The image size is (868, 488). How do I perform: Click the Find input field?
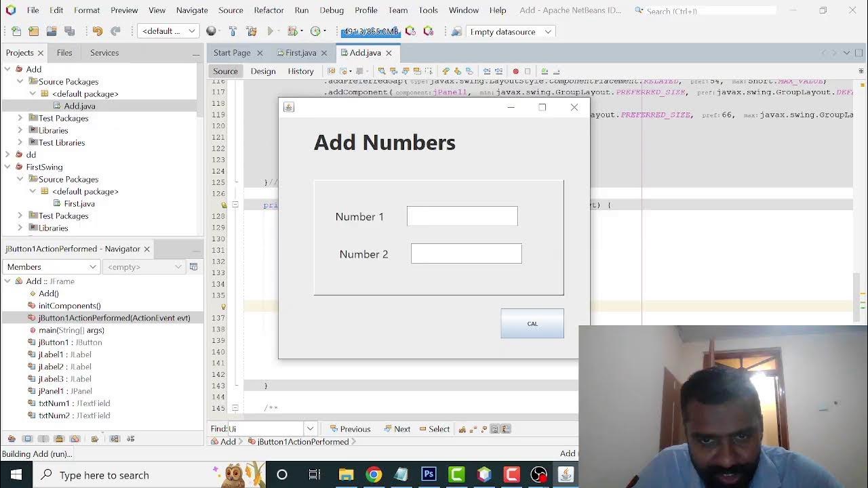[x=267, y=428]
